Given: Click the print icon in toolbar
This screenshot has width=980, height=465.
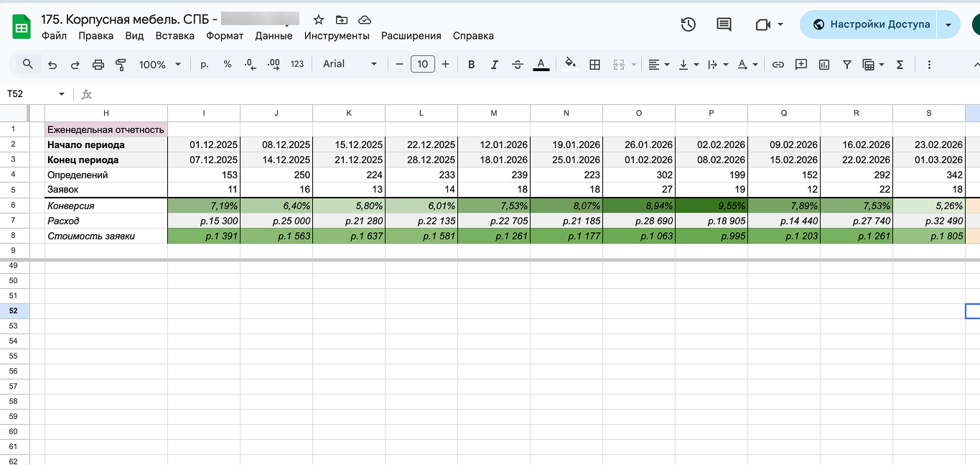Looking at the screenshot, I should (98, 65).
